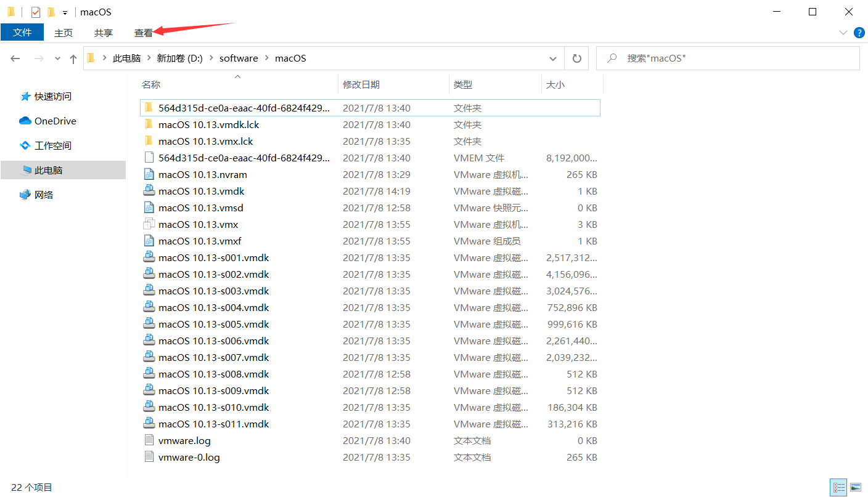Screen dimensions: 868x497
Task: Select macOS 10.13.nvram file icon
Action: [149, 174]
